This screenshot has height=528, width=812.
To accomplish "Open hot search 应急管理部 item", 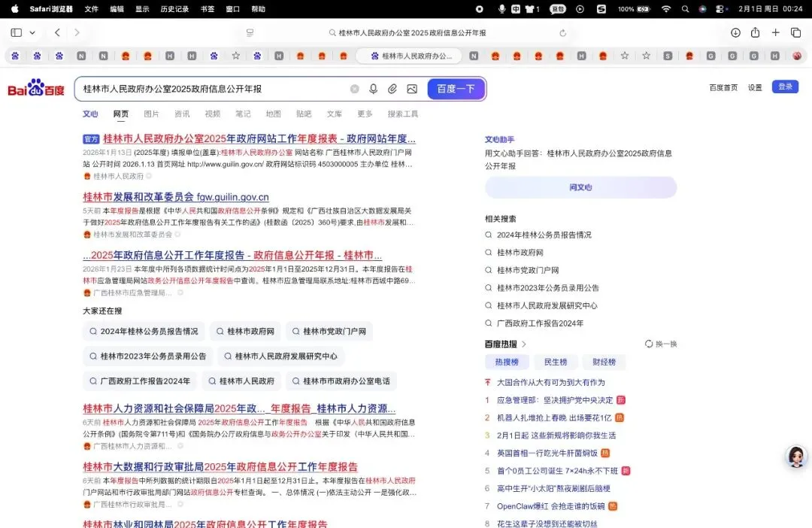I will pyautogui.click(x=555, y=401).
